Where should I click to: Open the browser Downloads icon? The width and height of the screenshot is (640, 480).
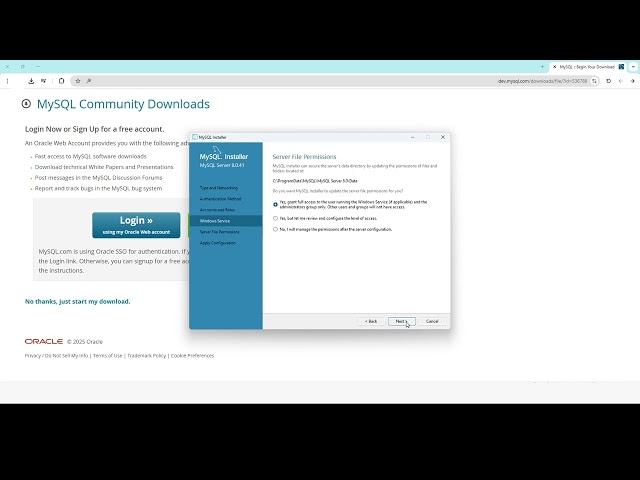[x=31, y=81]
